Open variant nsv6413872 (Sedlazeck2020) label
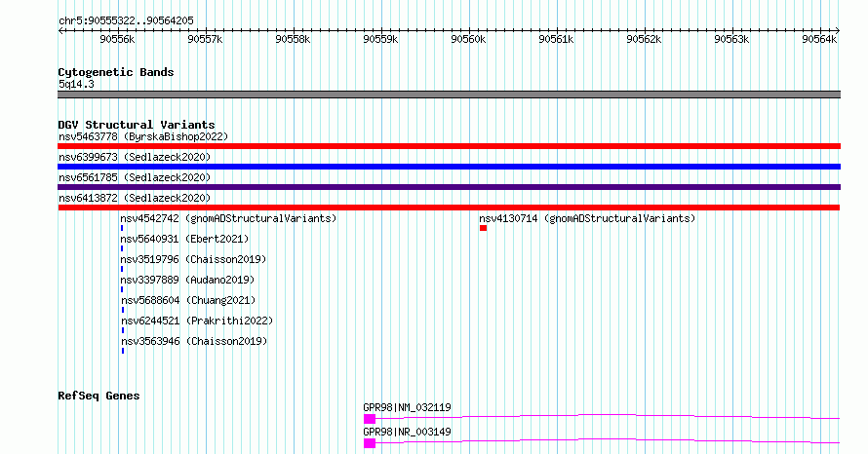The image size is (868, 454). (135, 198)
